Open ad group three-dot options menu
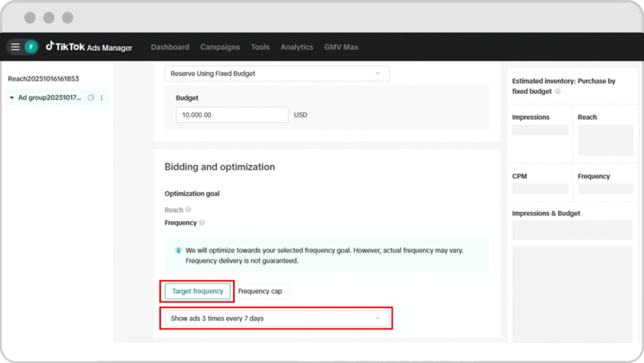The height and width of the screenshot is (363, 644). click(x=101, y=98)
